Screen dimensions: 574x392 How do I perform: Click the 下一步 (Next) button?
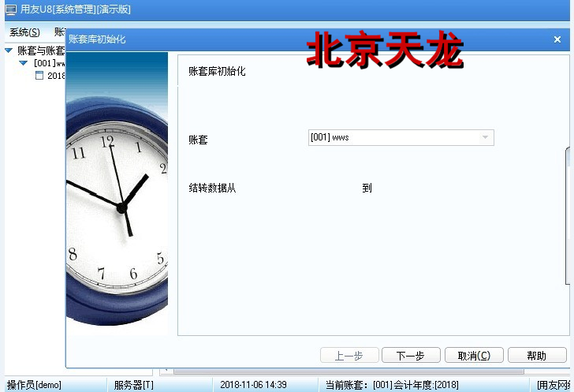pos(411,355)
